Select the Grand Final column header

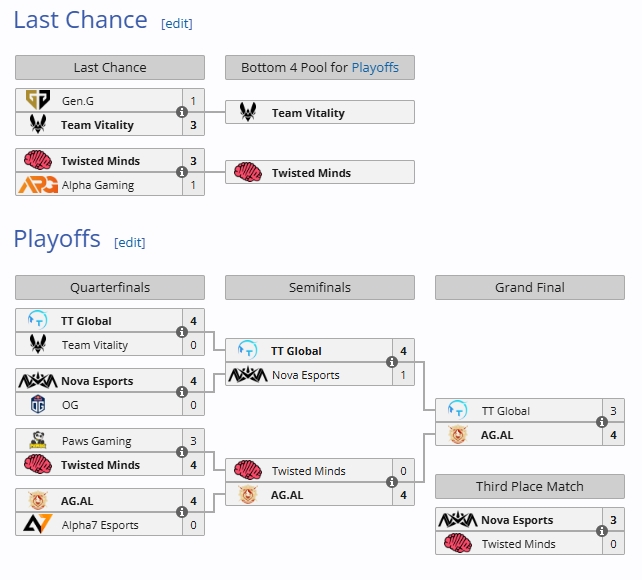[530, 287]
